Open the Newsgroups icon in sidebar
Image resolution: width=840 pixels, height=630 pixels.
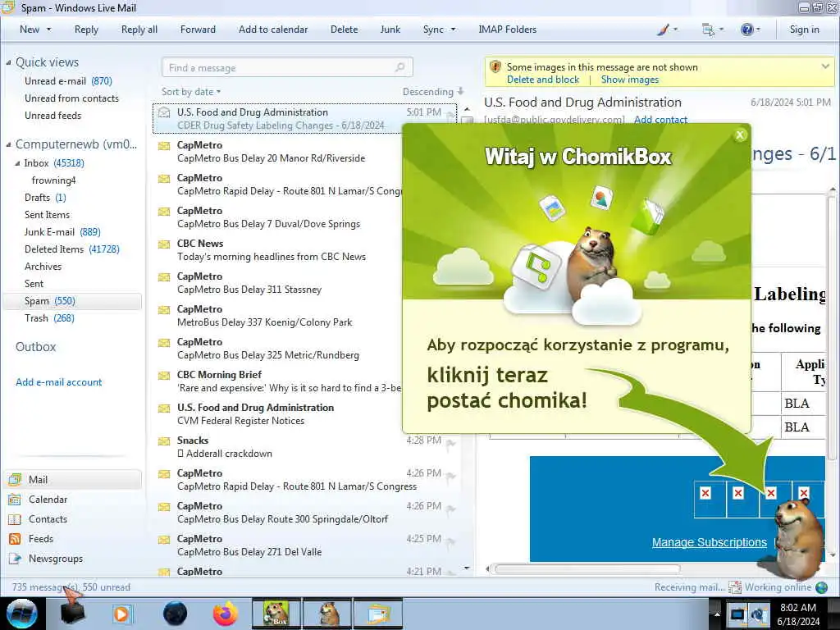[15, 559]
